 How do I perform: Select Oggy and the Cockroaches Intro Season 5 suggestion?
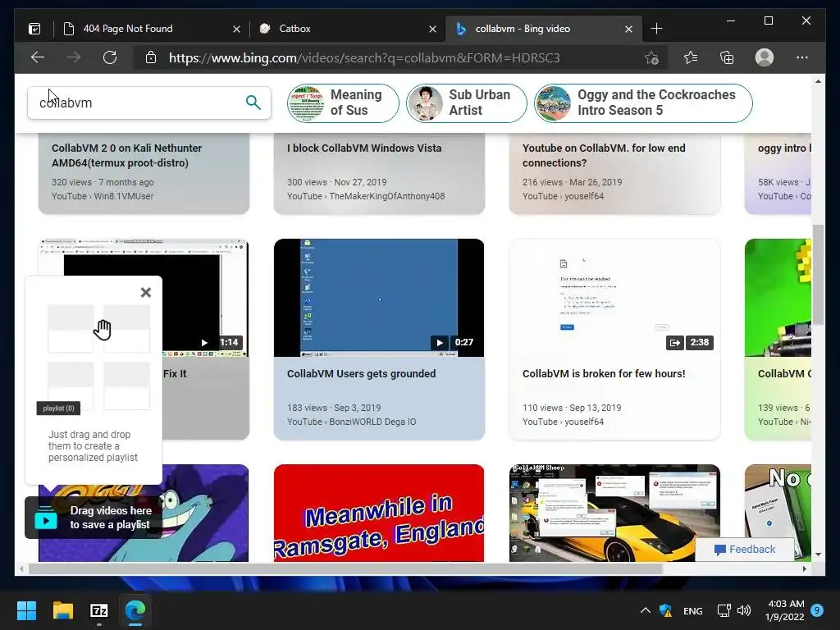pos(643,103)
